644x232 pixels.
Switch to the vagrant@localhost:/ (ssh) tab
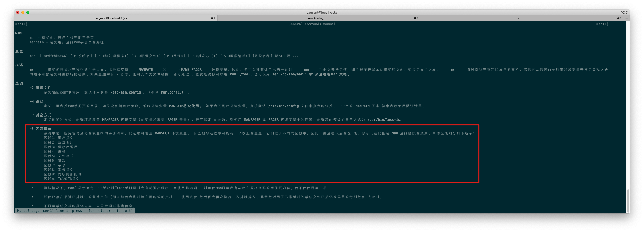(116, 18)
